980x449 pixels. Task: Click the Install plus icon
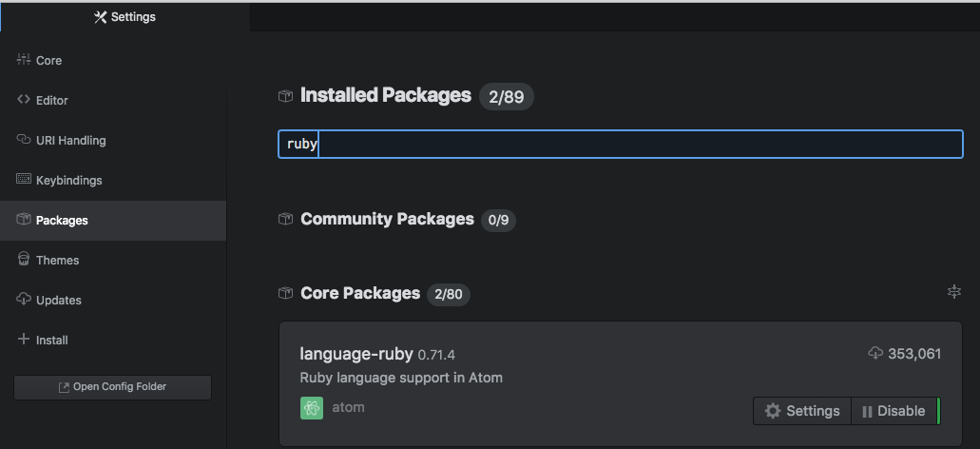[x=24, y=340]
